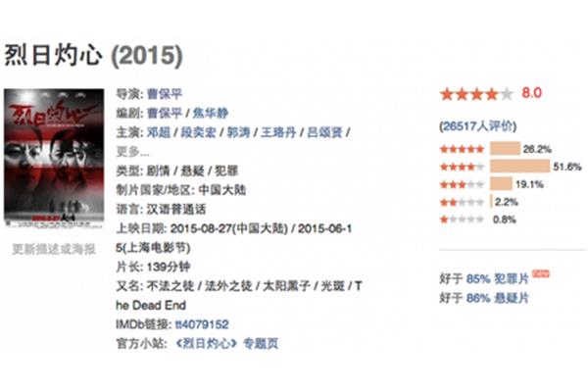Expand the cast list with 更多...

pyautogui.click(x=132, y=152)
